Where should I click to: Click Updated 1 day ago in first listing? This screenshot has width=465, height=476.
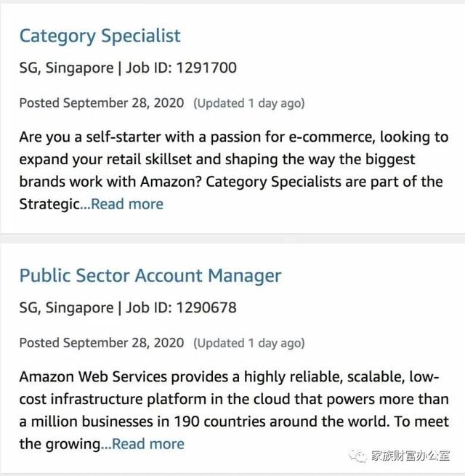(x=248, y=103)
